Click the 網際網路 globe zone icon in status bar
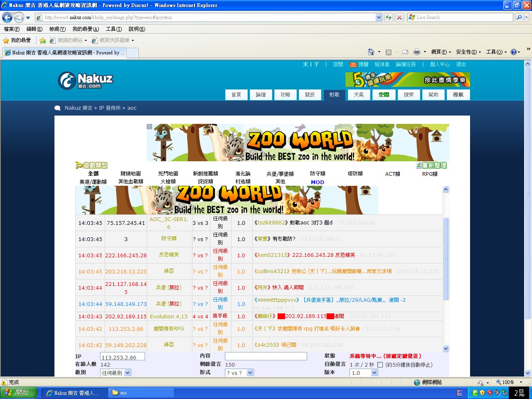 (417, 382)
